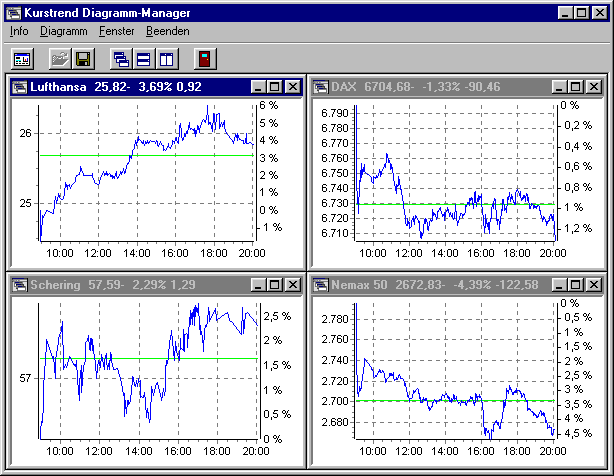Click the cascade windows toolbar icon
The height and width of the screenshot is (476, 614).
121,59
